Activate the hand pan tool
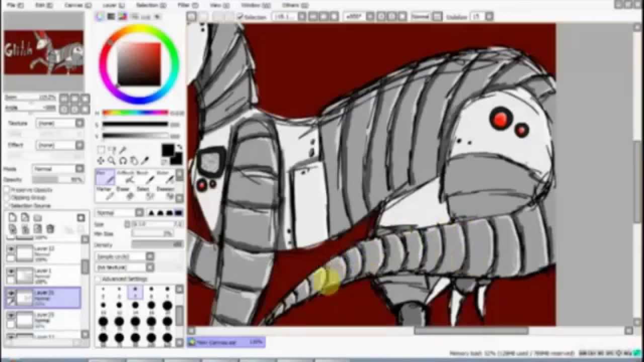 click(x=134, y=161)
